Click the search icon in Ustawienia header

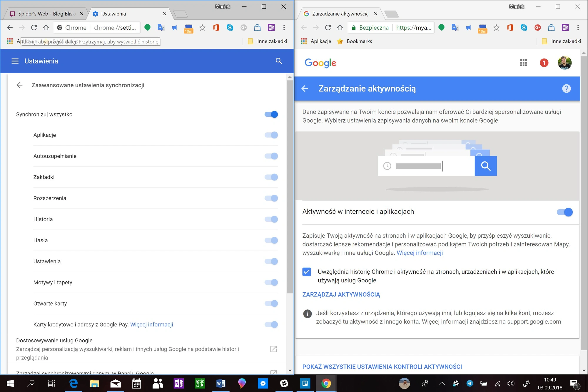279,61
